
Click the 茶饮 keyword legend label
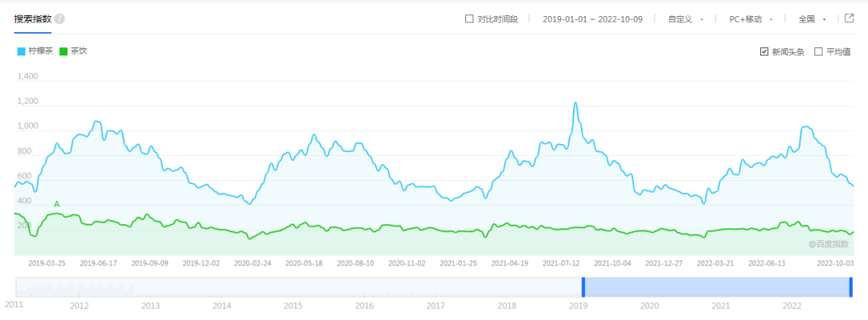tap(79, 51)
